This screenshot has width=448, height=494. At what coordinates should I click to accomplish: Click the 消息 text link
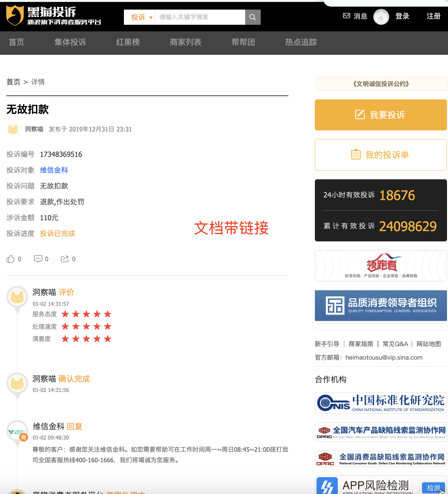(x=360, y=16)
